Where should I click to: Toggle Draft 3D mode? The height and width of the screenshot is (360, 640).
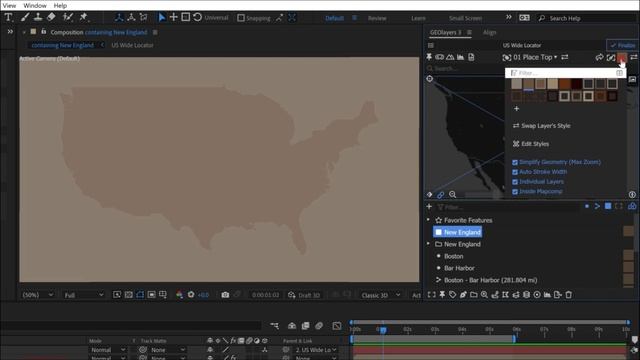pos(304,295)
